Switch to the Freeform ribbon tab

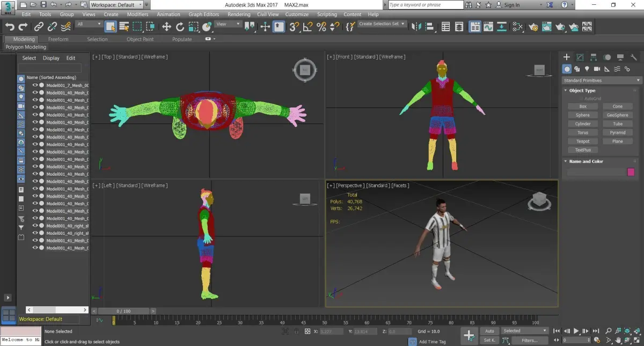coord(58,39)
